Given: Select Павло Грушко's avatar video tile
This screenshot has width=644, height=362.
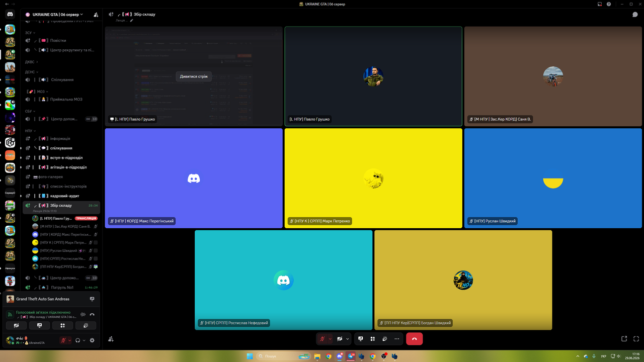Looking at the screenshot, I should click(373, 76).
